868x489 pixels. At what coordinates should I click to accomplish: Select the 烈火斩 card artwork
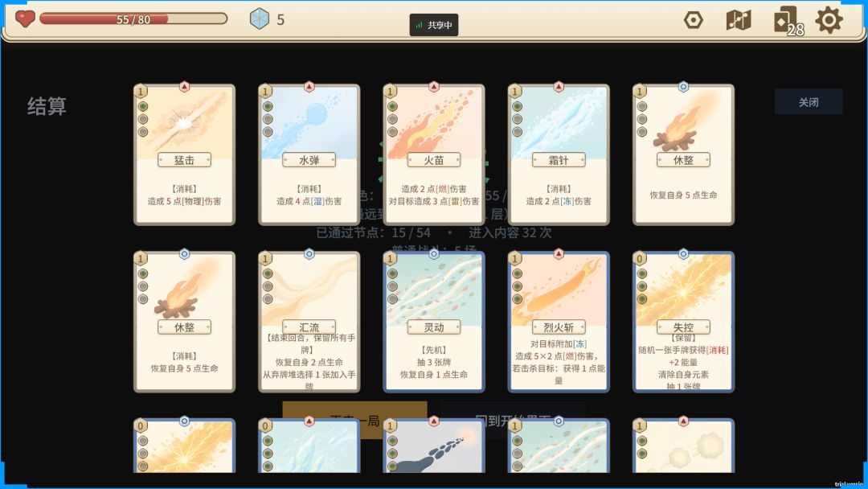tap(559, 290)
